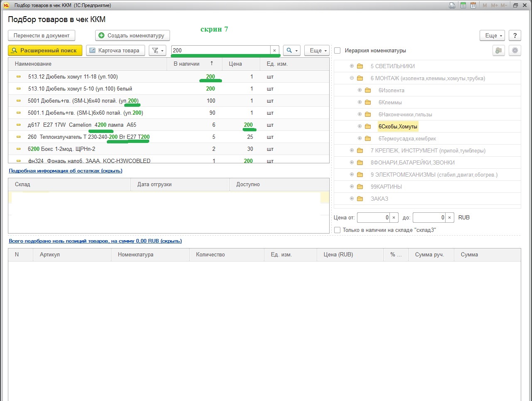Click the printer icon in title bar
This screenshot has height=401, width=532.
pos(452,5)
